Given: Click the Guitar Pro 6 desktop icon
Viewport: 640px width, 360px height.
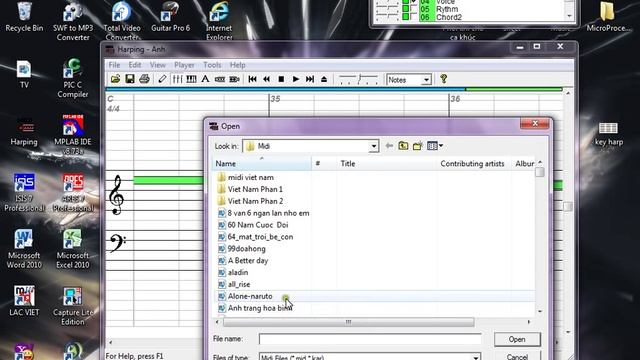Looking at the screenshot, I should tap(171, 17).
